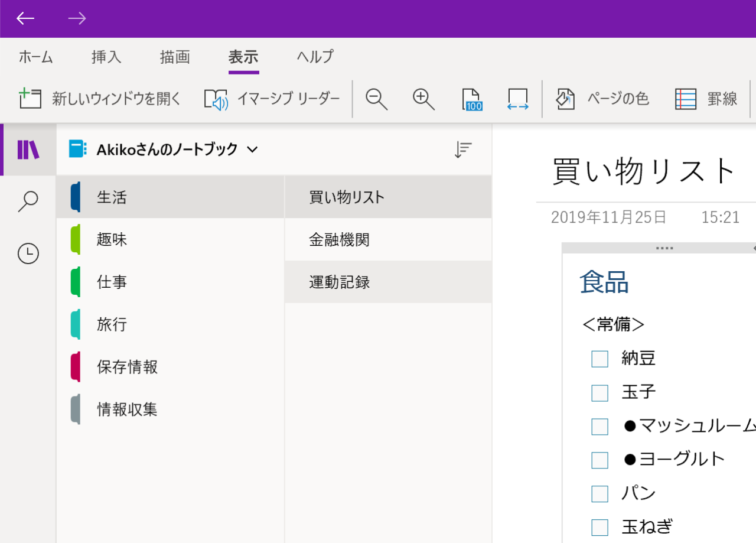Fit page to window width
The height and width of the screenshot is (543, 756).
tap(517, 99)
